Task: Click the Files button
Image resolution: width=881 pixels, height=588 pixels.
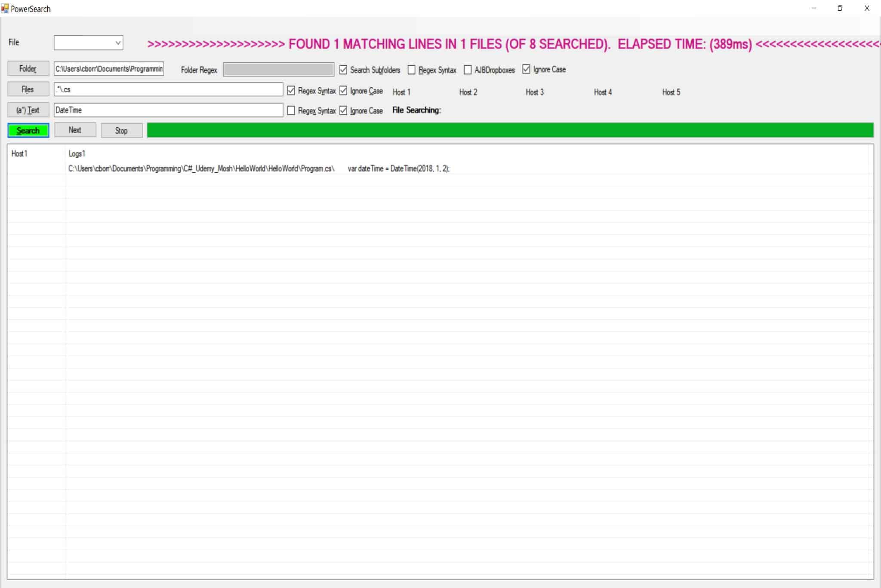Action: point(28,89)
